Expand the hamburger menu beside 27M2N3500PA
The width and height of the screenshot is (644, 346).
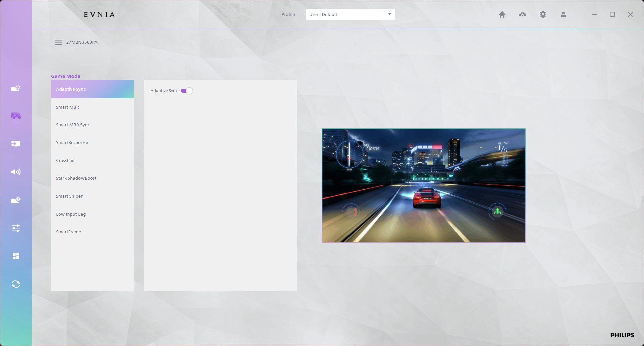pos(58,42)
